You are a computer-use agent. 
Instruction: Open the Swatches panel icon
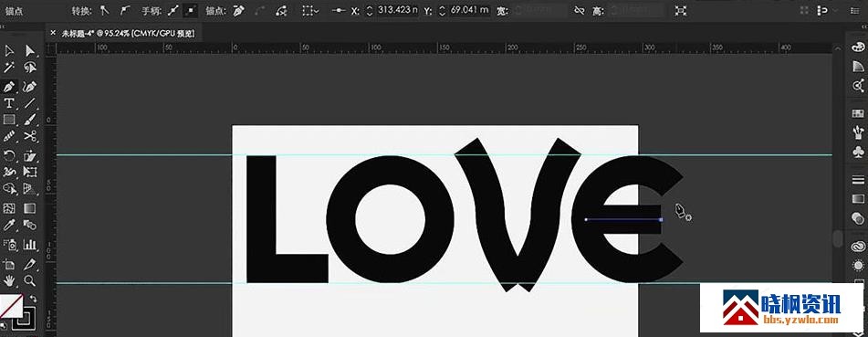859,113
